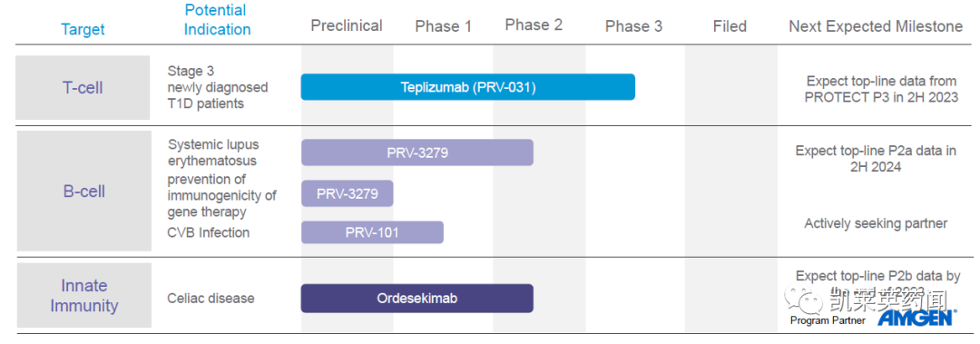Click the Amgen logo
This screenshot has height=344, width=980.
click(916, 318)
